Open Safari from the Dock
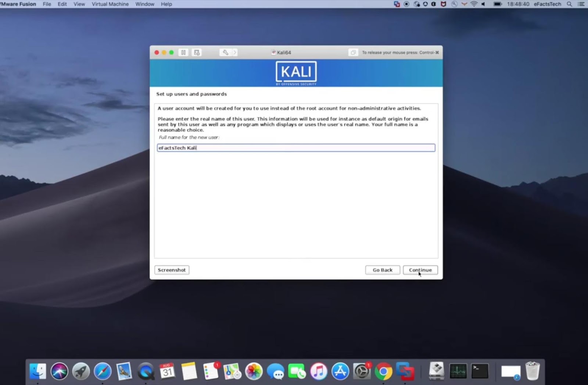The width and height of the screenshot is (588, 385). (x=103, y=371)
